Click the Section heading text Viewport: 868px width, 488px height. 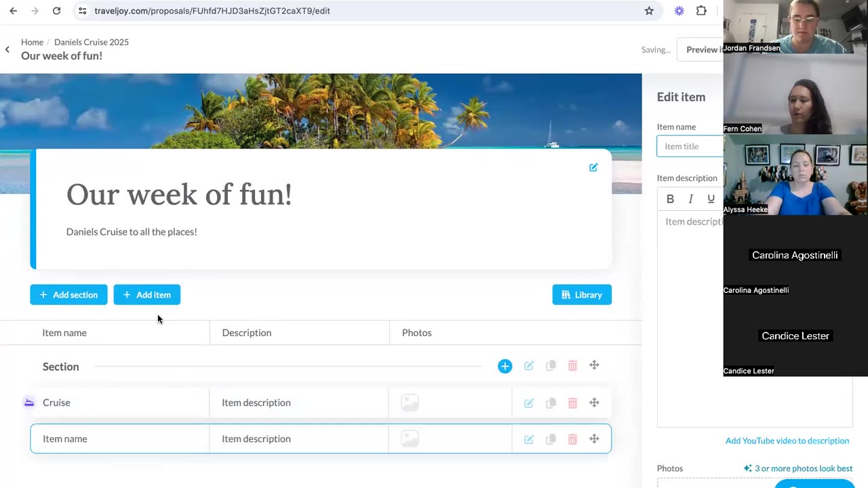coord(61,367)
